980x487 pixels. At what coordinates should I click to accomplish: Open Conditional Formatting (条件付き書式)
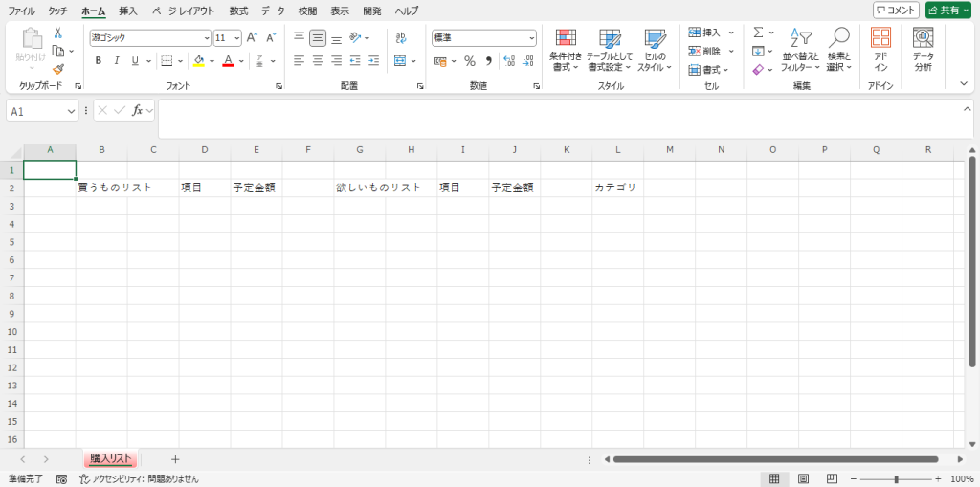(567, 50)
